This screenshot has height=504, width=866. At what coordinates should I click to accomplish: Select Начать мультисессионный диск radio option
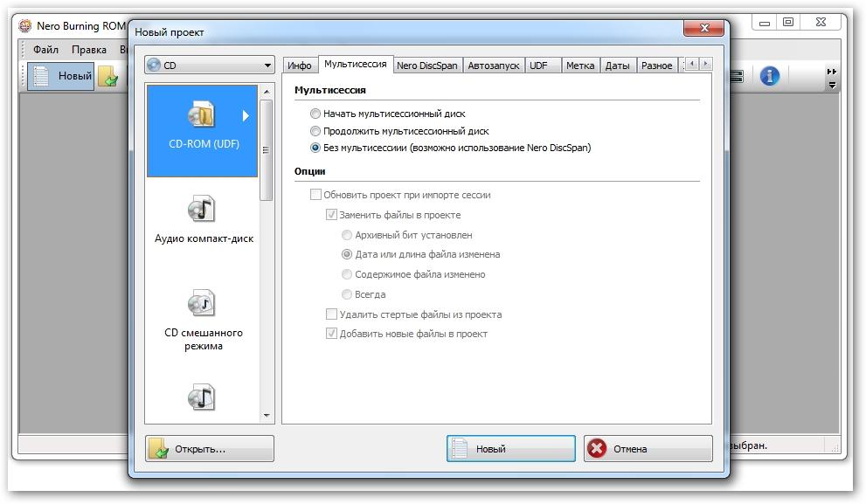point(315,114)
